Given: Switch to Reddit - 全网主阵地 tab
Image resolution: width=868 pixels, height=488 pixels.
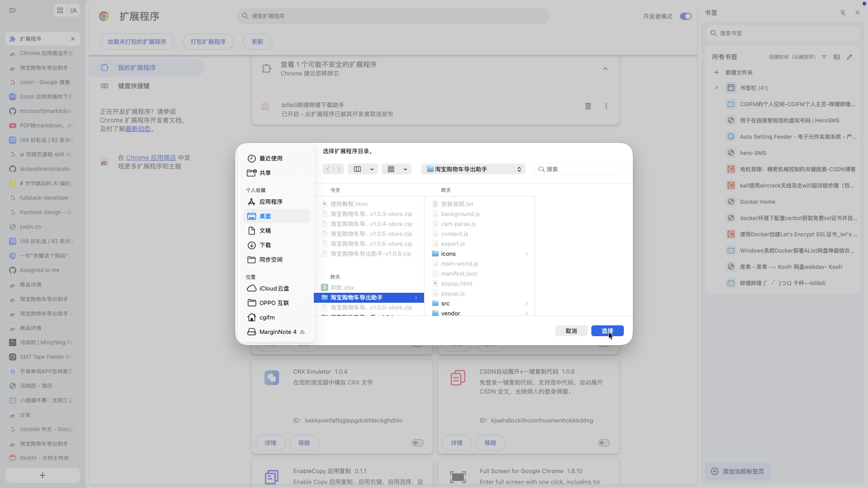Looking at the screenshot, I should [42, 458].
